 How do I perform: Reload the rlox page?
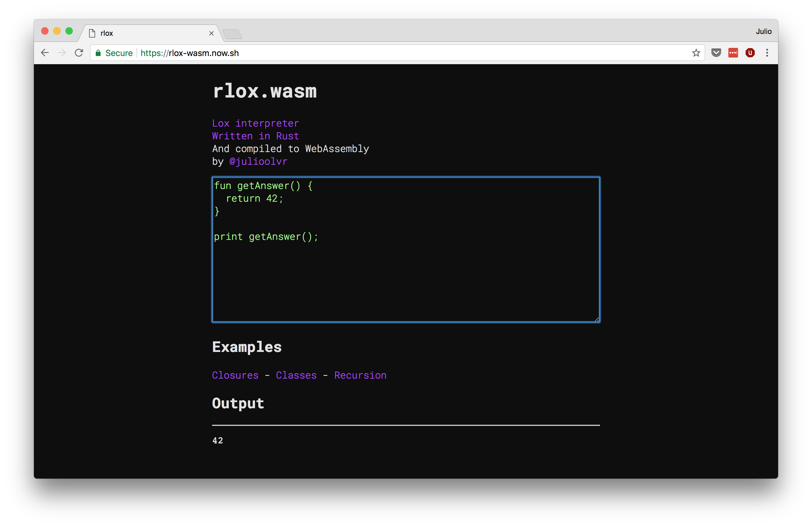pyautogui.click(x=79, y=53)
